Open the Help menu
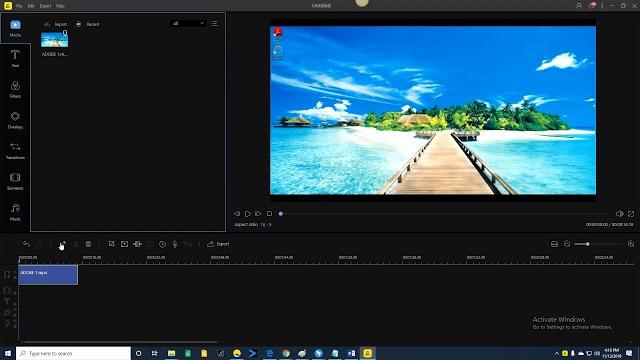The image size is (640, 360). click(x=60, y=6)
